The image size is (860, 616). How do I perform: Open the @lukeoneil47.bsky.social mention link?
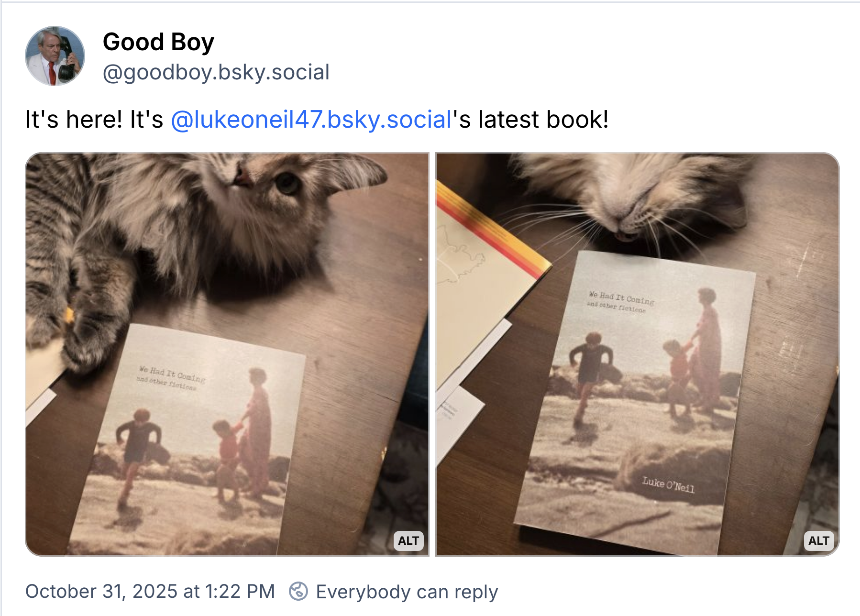point(311,120)
